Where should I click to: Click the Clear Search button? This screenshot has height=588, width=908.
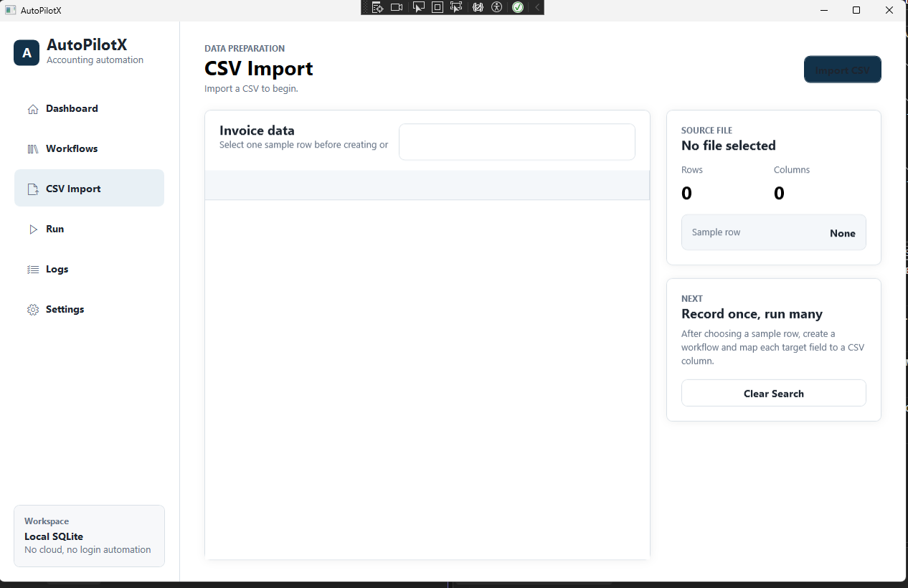774,393
